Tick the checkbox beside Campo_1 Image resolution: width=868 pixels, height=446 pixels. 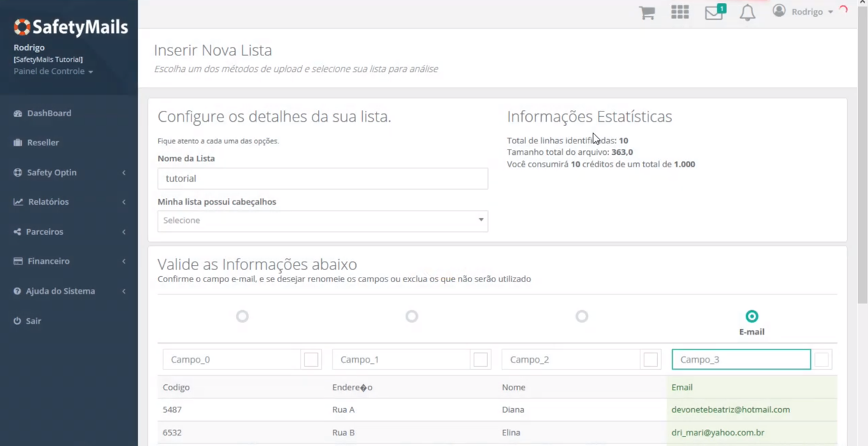480,360
